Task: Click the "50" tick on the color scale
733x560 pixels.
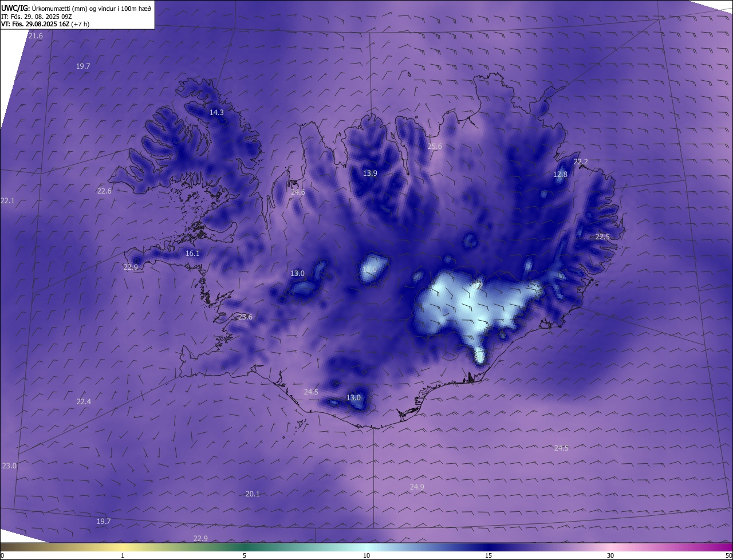Action: point(728,556)
